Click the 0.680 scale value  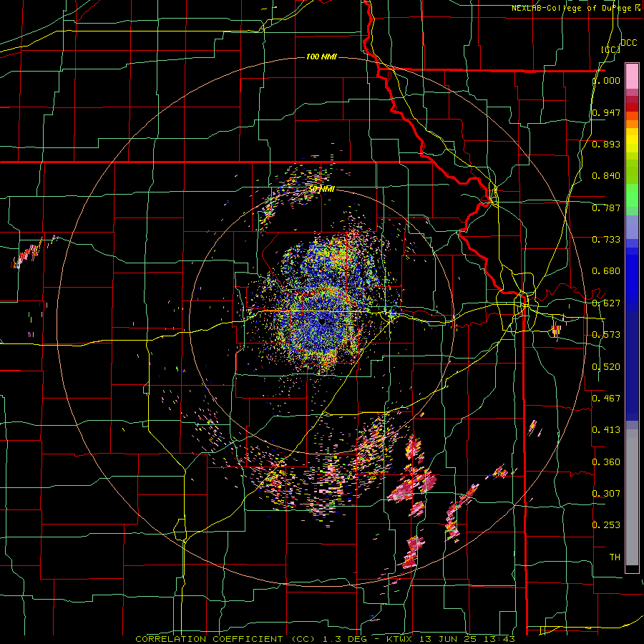click(606, 271)
